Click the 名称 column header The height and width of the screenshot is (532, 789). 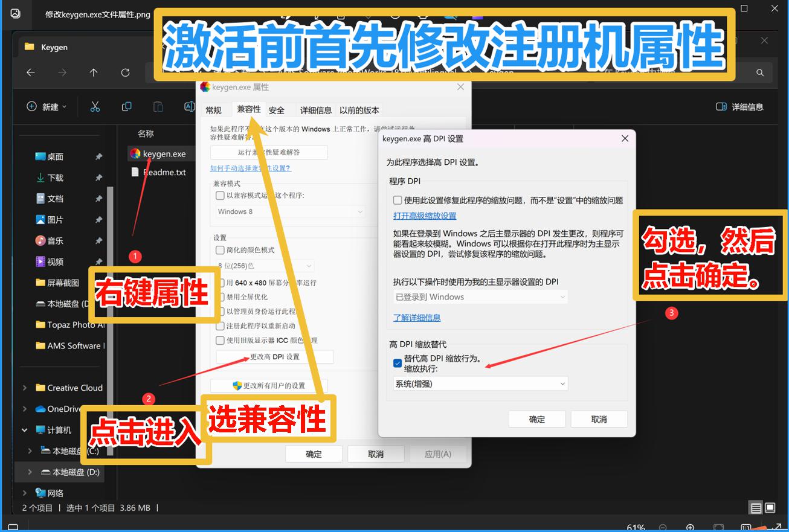coord(146,133)
